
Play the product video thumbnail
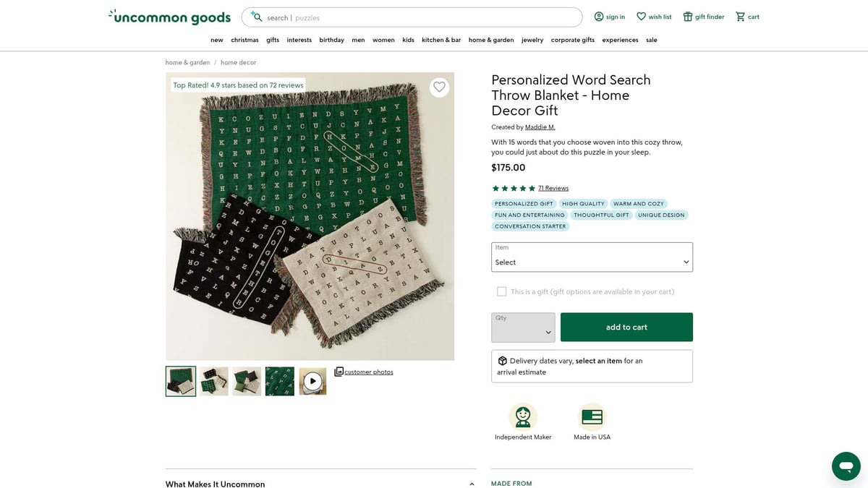coord(312,381)
